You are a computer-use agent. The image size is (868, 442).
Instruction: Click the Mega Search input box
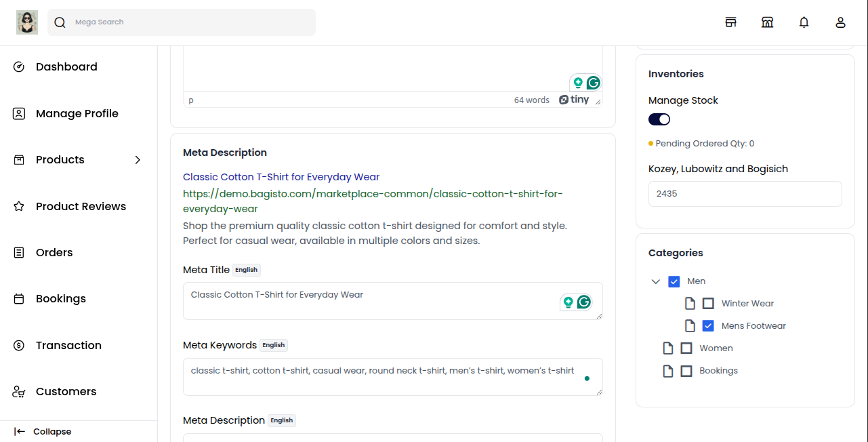(190, 22)
